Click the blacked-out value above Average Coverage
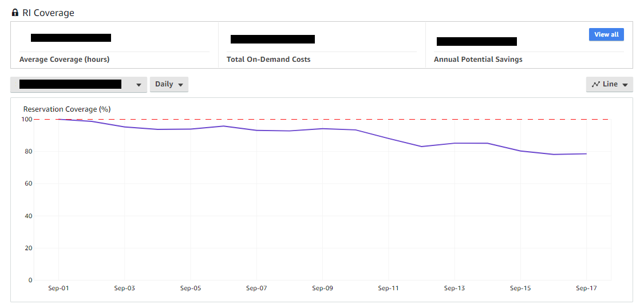 (71, 38)
